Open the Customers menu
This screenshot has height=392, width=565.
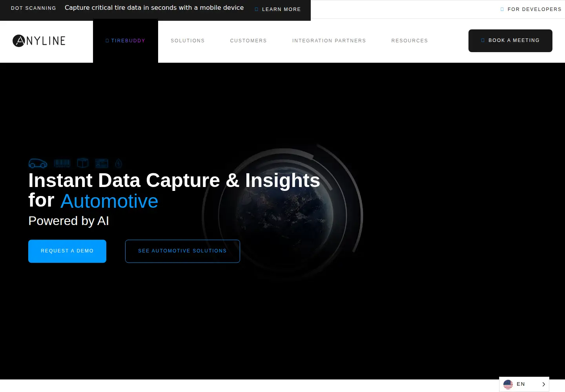248,41
